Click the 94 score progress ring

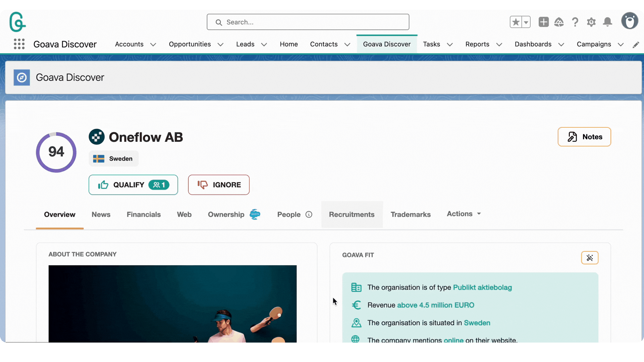pyautogui.click(x=56, y=152)
